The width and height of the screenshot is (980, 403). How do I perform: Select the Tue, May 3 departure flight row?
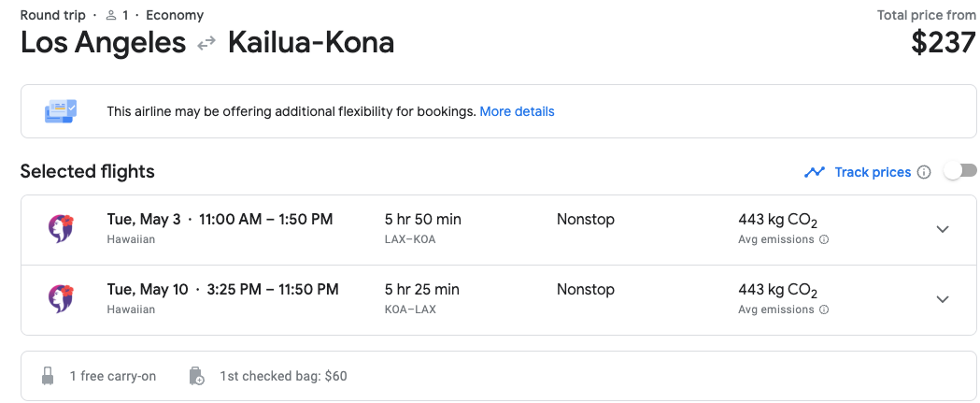(499, 230)
